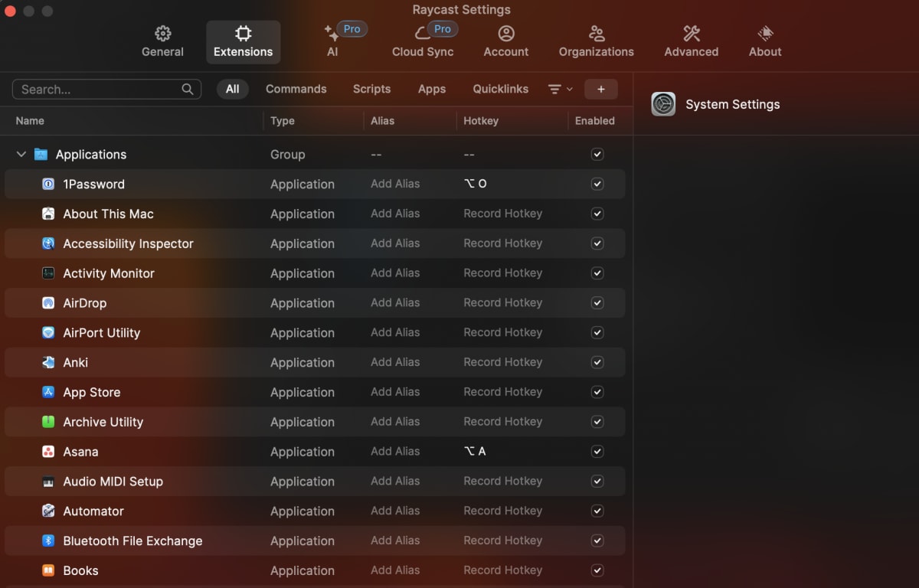Open the Organizations settings tab
919x588 pixels.
click(x=597, y=42)
